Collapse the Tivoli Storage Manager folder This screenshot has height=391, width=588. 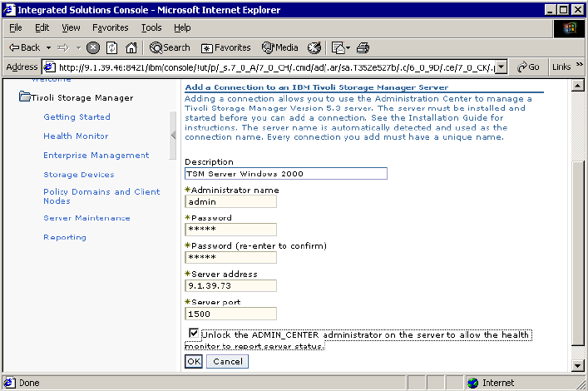(25, 97)
